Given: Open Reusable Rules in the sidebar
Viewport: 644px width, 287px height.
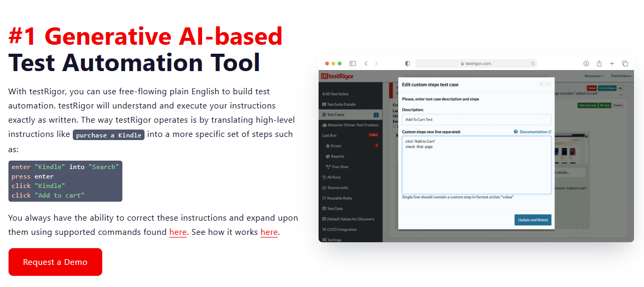Looking at the screenshot, I should pos(339,198).
